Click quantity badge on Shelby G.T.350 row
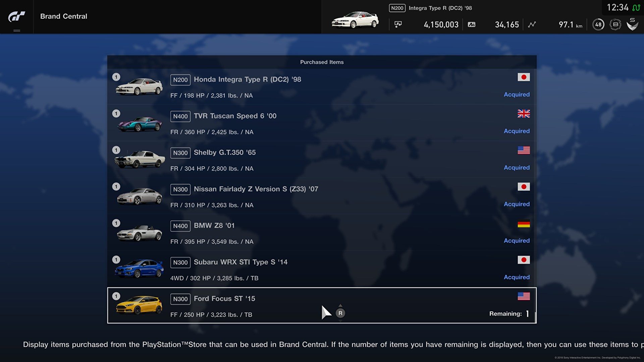 (116, 150)
